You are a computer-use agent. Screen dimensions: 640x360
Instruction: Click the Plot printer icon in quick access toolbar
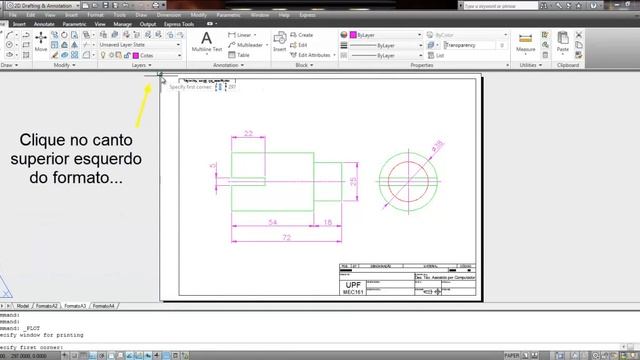pyautogui.click(x=156, y=5)
